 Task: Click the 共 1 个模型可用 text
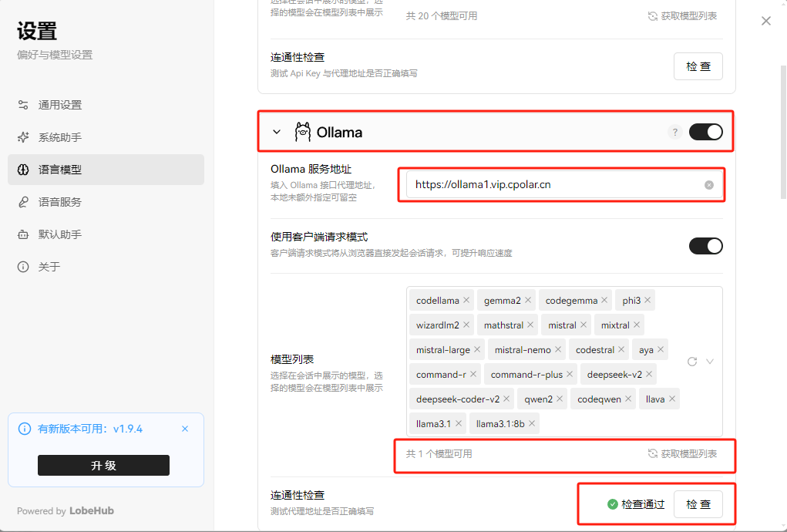(x=439, y=453)
